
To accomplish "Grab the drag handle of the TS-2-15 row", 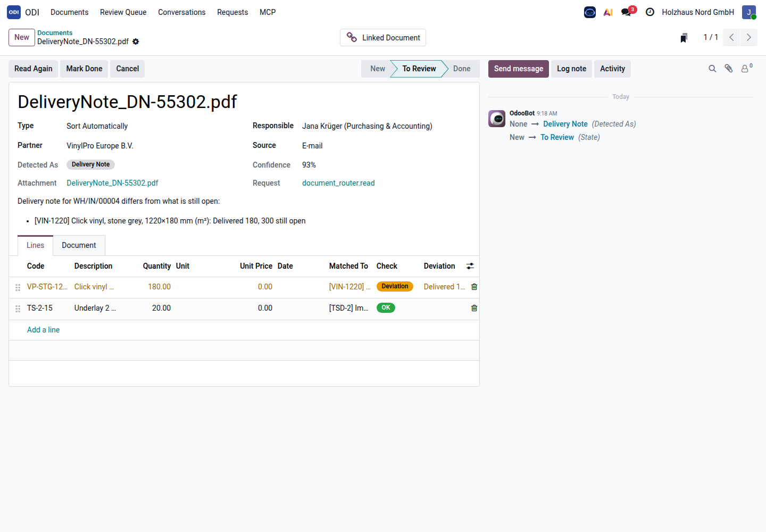I will (x=18, y=309).
